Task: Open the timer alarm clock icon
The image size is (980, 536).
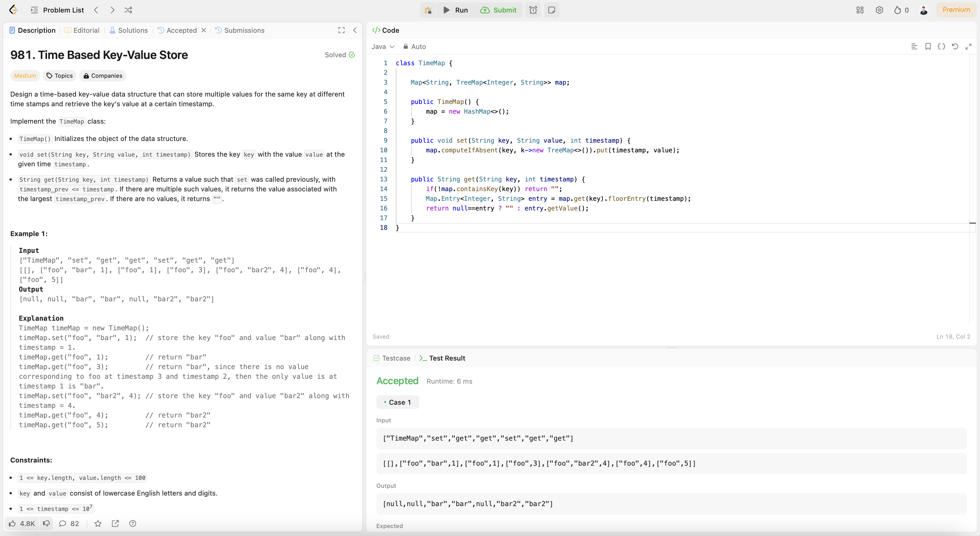Action: click(533, 10)
